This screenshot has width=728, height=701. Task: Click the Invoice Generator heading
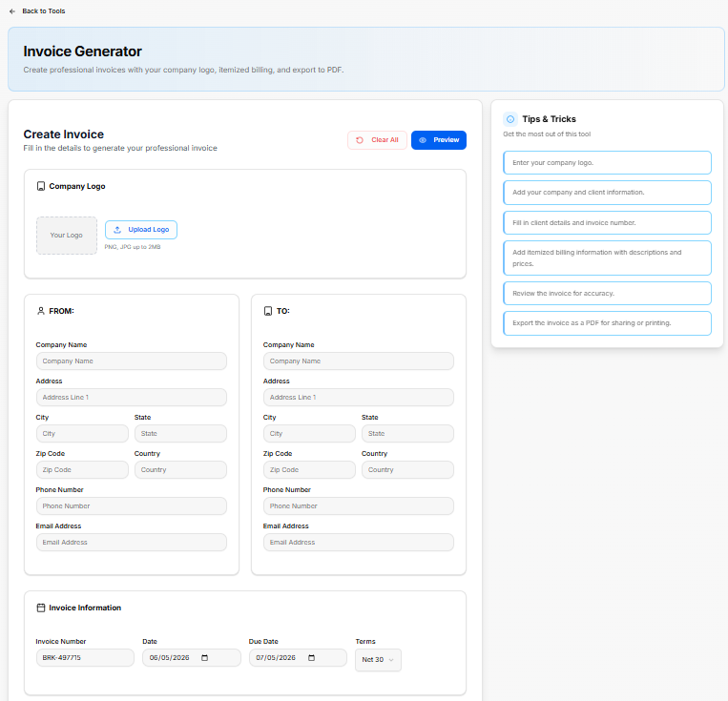(83, 52)
